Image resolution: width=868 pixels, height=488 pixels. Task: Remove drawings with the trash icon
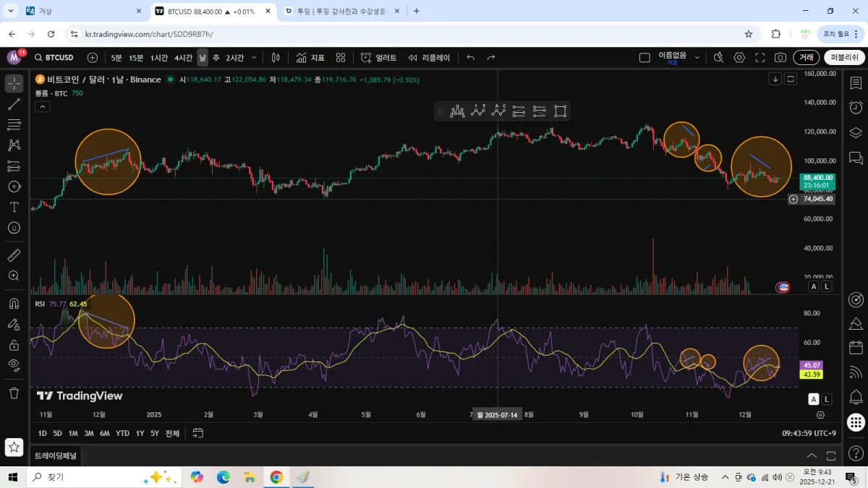pyautogui.click(x=14, y=393)
